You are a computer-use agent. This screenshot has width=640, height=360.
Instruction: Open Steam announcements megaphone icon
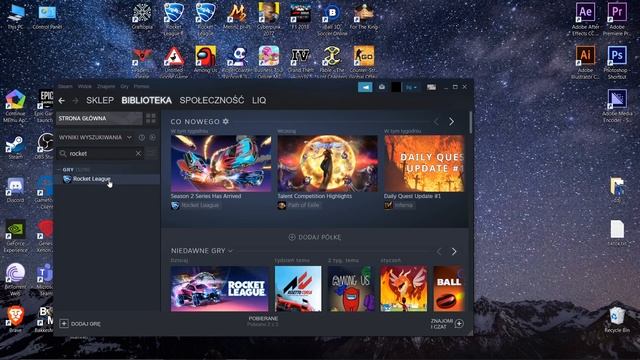365,87
